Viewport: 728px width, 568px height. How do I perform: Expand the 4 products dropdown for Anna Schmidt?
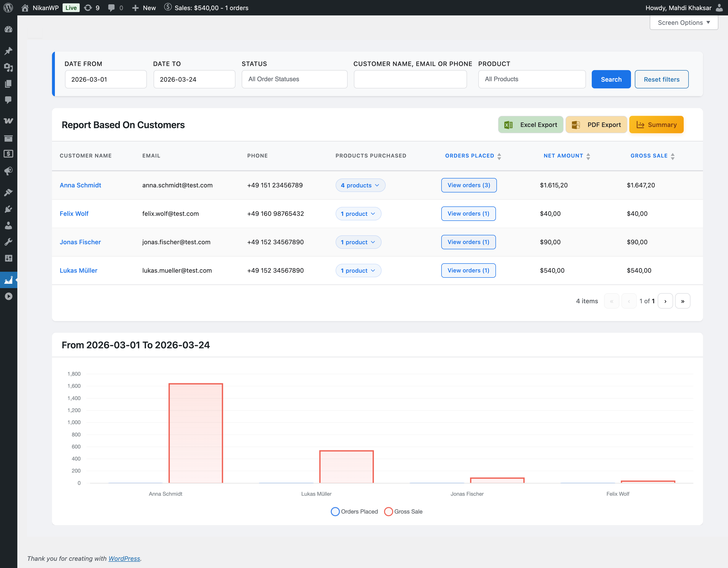tap(360, 185)
